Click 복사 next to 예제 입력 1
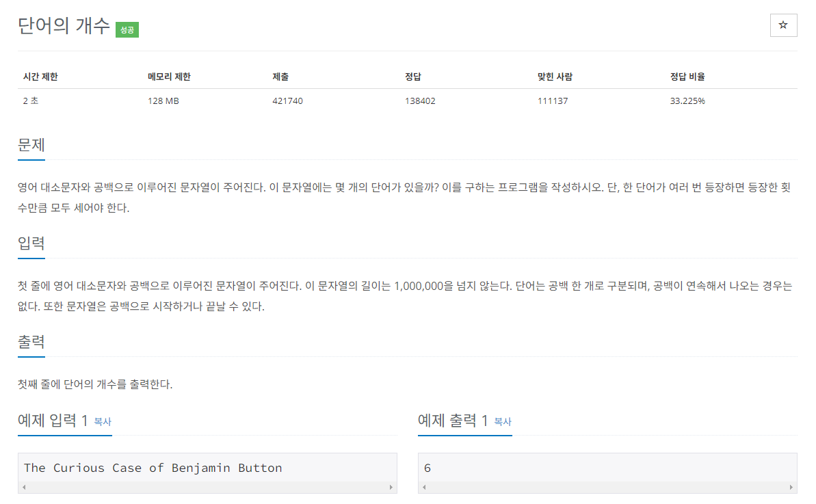 101,423
